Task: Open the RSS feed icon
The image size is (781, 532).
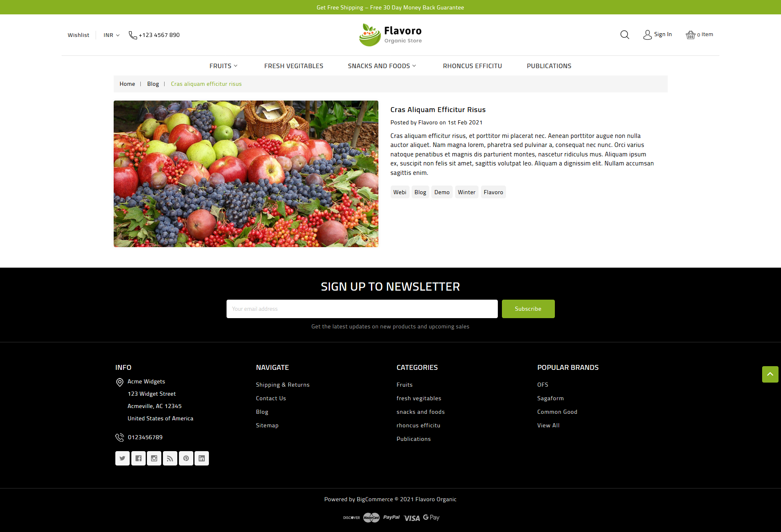Action: click(170, 458)
